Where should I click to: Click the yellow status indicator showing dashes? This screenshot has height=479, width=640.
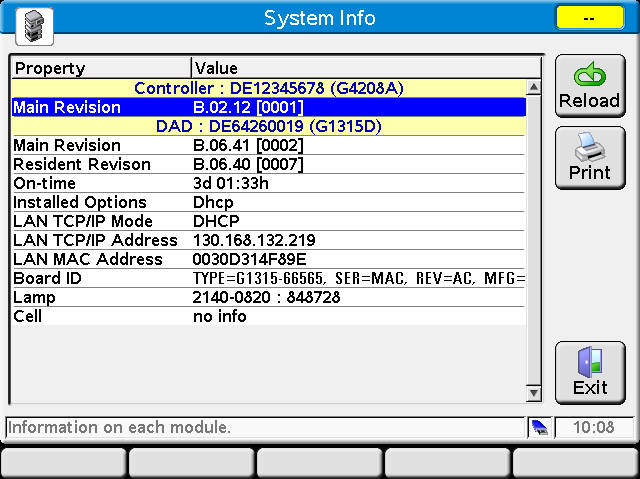click(x=590, y=18)
